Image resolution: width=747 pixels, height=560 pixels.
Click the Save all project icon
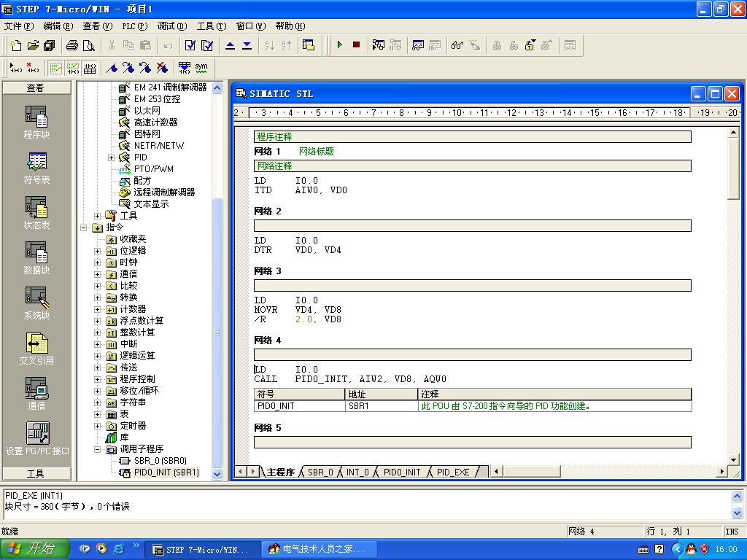pyautogui.click(x=50, y=45)
